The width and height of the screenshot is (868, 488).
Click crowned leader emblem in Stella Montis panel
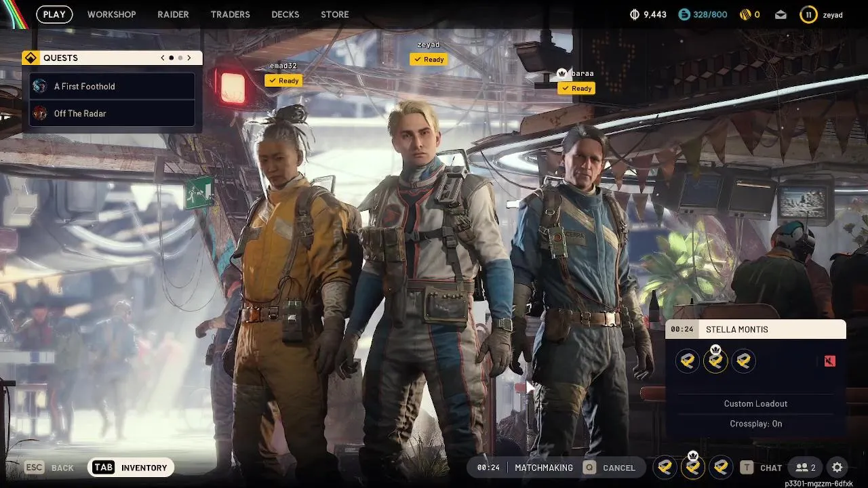715,360
